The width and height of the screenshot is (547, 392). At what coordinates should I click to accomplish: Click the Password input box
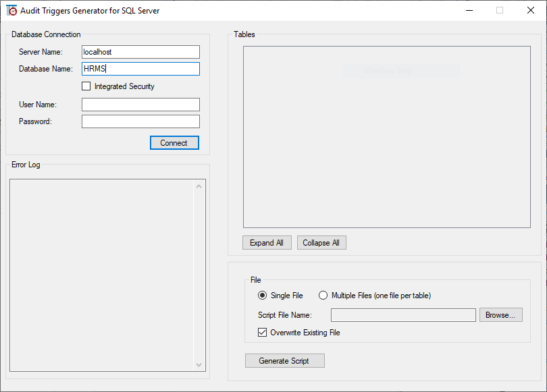coord(140,121)
